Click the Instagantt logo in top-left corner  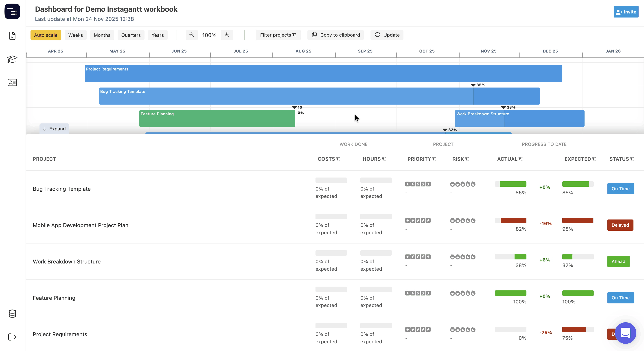point(12,11)
